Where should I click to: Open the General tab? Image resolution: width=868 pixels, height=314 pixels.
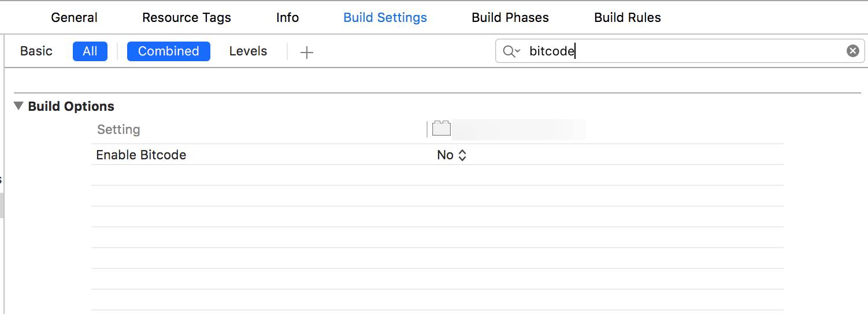coord(75,17)
